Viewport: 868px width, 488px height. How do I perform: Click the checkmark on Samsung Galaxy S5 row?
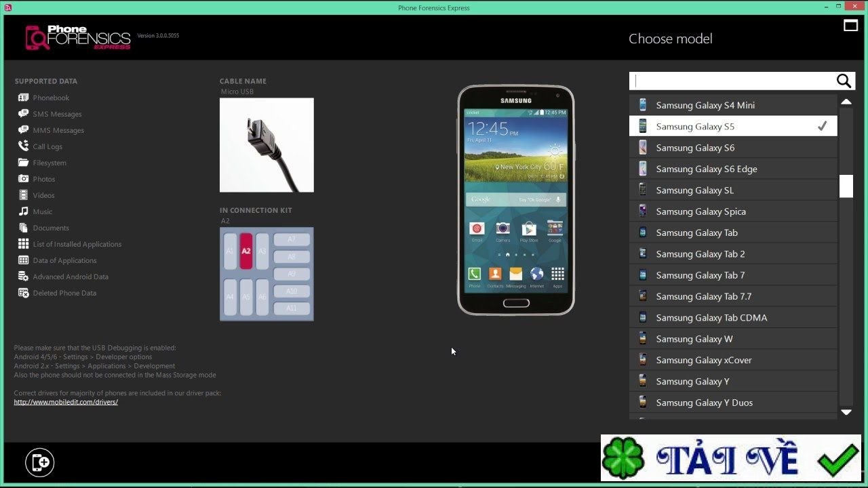[822, 126]
